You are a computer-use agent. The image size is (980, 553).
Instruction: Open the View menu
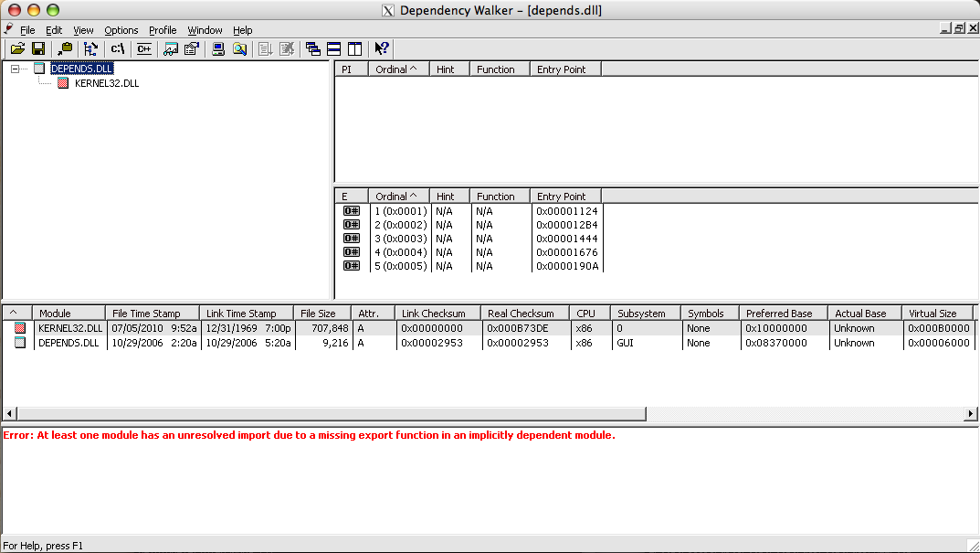click(83, 30)
